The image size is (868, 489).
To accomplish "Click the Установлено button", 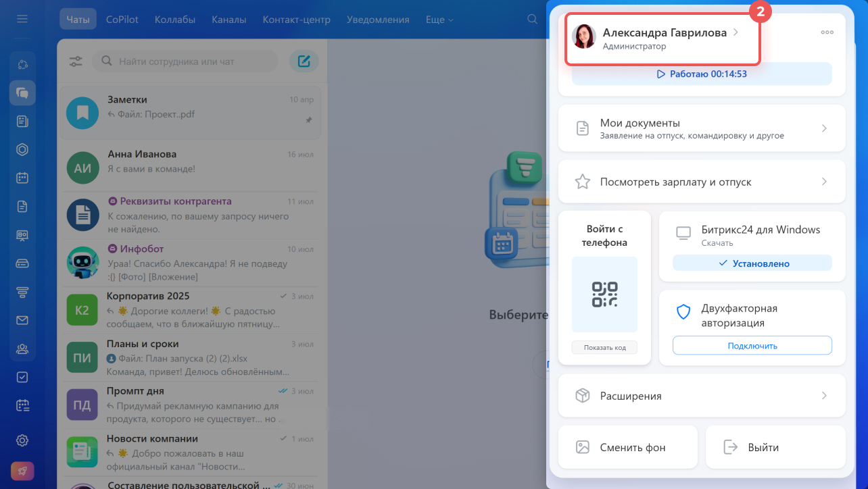I will [752, 263].
